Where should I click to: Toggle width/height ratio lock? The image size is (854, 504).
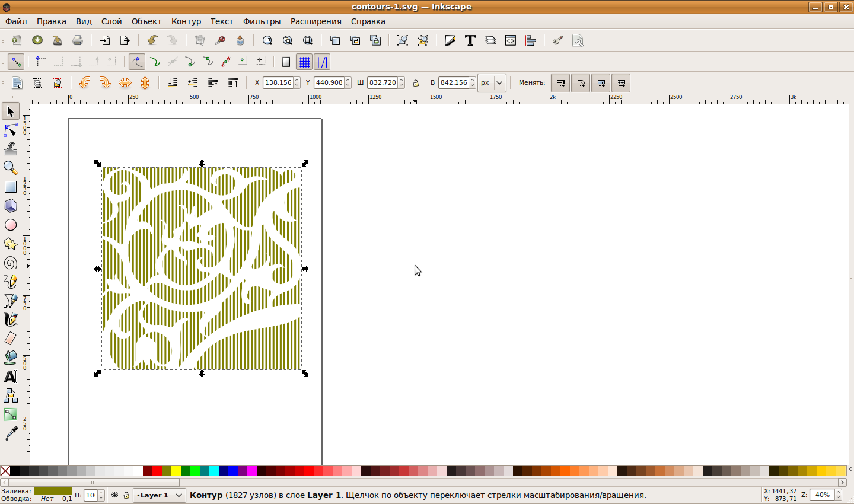click(x=416, y=83)
